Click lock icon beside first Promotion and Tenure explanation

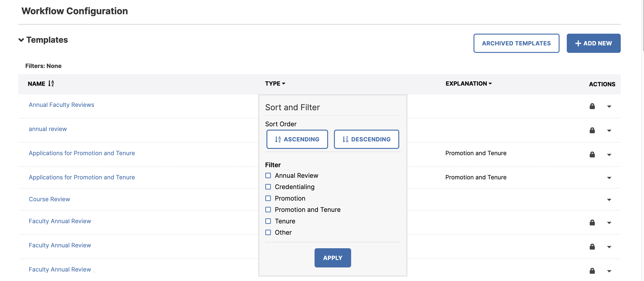592,155
